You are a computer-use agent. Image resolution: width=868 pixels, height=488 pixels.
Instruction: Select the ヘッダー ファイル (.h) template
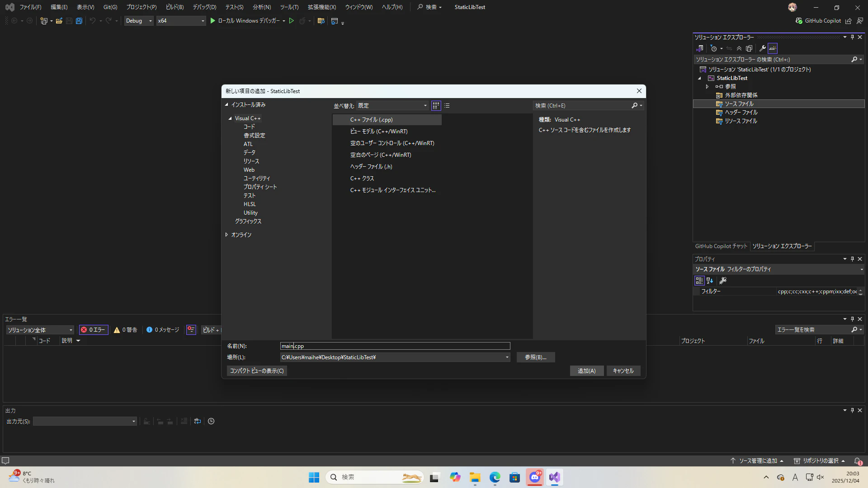click(371, 167)
